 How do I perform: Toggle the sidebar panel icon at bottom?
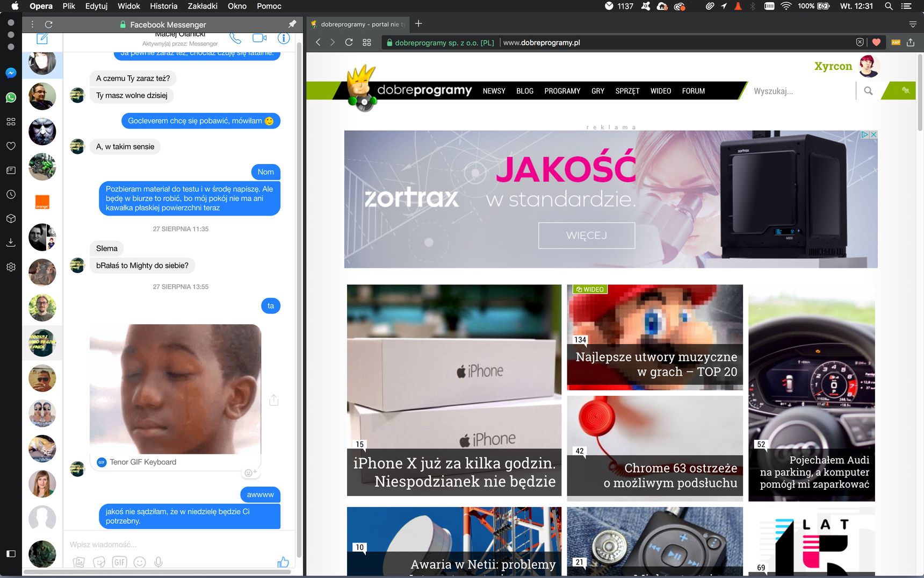pos(11,553)
